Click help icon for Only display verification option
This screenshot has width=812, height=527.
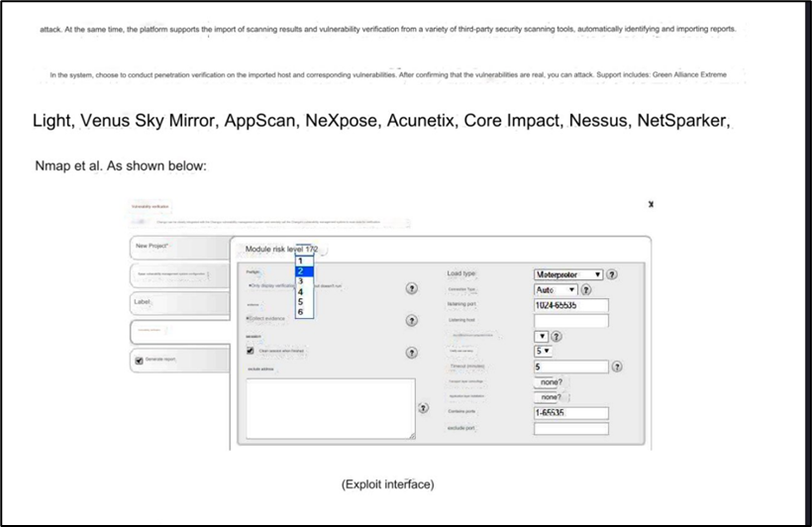pos(412,288)
